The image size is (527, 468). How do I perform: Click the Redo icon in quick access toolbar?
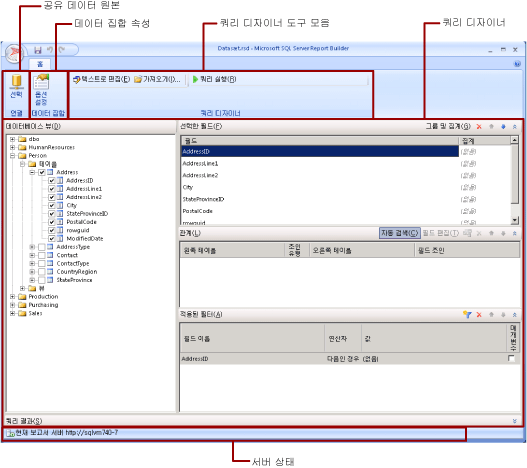(62, 50)
